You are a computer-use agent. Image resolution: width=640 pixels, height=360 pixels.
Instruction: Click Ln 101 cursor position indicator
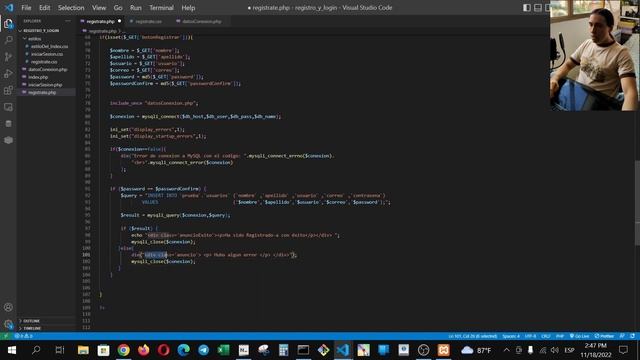[x=473, y=336]
